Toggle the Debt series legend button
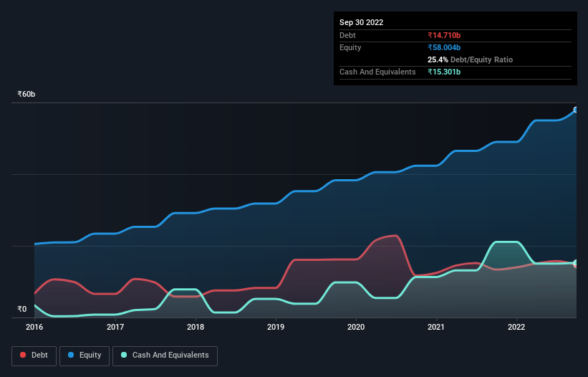This screenshot has height=377, width=588. point(34,355)
